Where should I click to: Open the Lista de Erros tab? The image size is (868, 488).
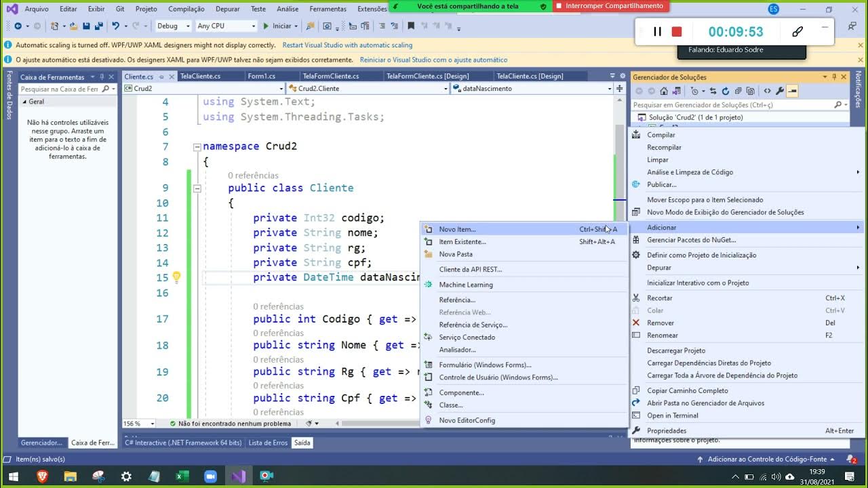click(x=268, y=443)
